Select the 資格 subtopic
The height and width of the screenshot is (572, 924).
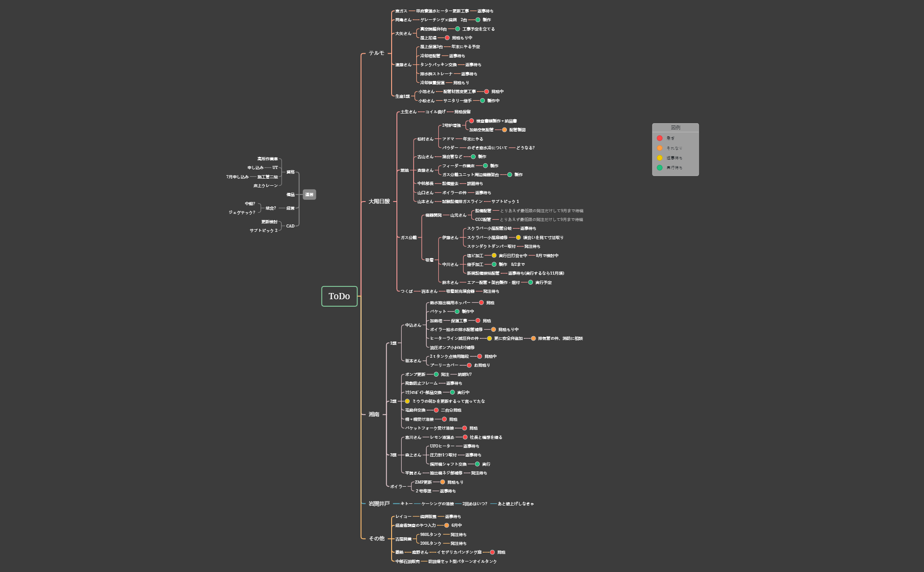click(290, 172)
